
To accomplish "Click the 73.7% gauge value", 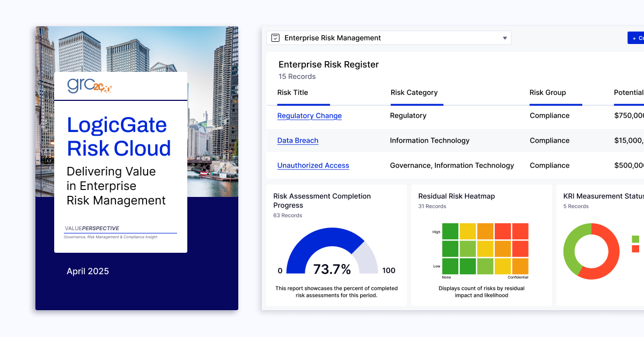I will [332, 269].
